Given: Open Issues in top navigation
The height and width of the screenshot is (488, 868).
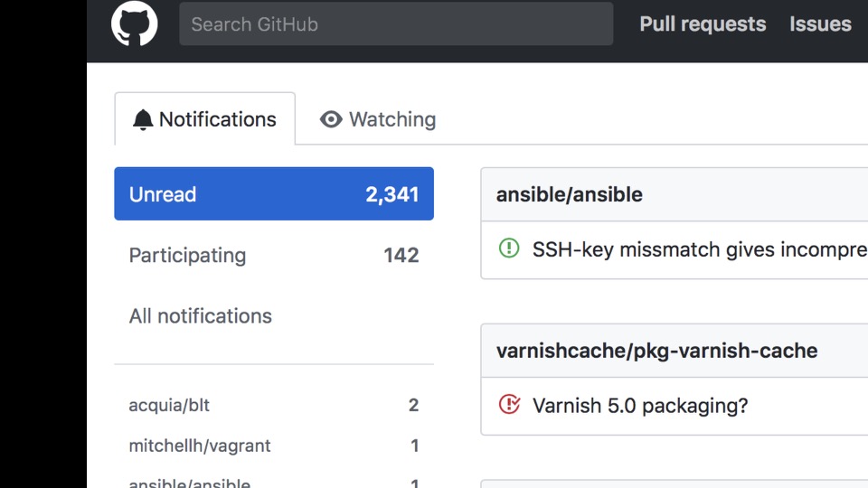Looking at the screenshot, I should 820,23.
